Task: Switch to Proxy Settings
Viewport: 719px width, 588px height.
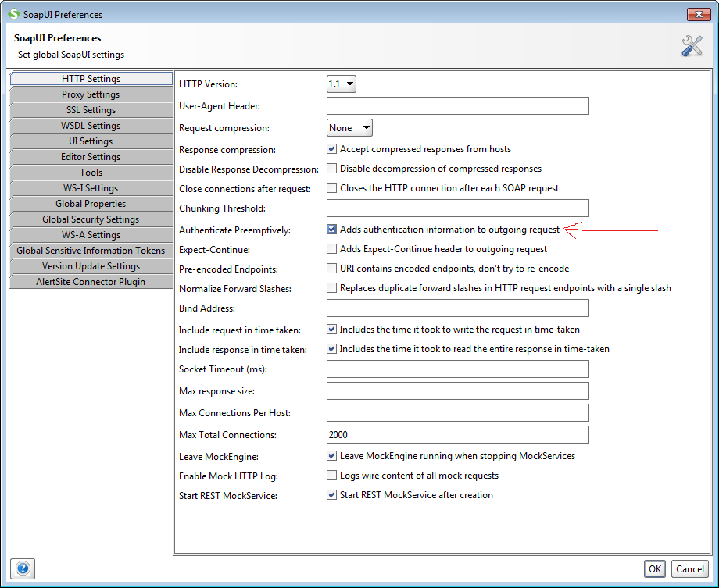Action: 91,94
